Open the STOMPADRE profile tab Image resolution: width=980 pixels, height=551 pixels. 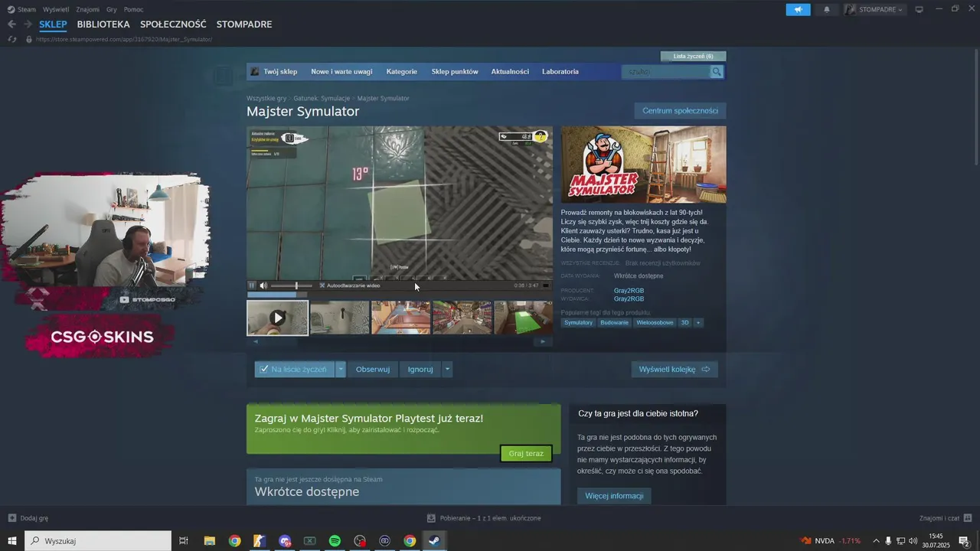tap(244, 24)
